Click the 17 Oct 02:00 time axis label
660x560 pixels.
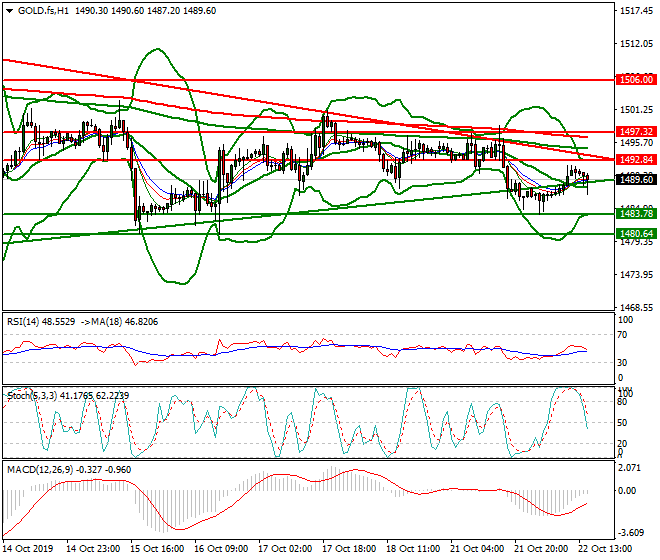pyautogui.click(x=285, y=549)
